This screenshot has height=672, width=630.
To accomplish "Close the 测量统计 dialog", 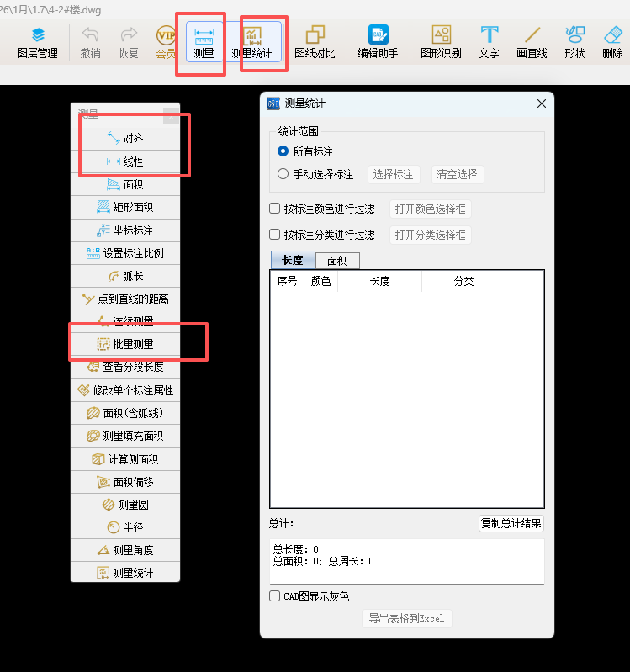I will pyautogui.click(x=541, y=103).
